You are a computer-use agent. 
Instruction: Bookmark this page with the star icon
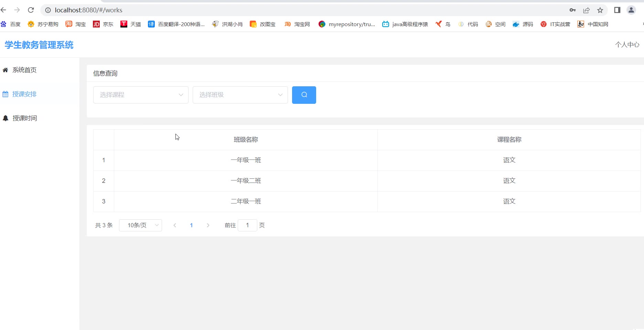(600, 10)
